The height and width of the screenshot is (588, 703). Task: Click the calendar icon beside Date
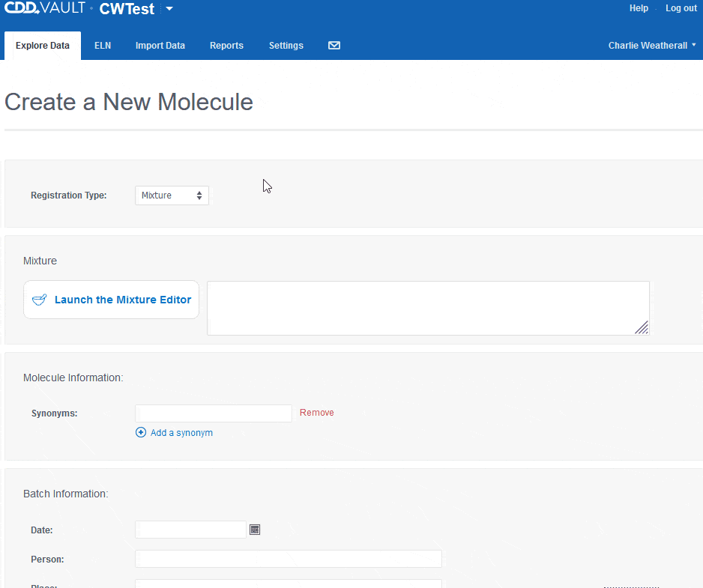pyautogui.click(x=255, y=530)
